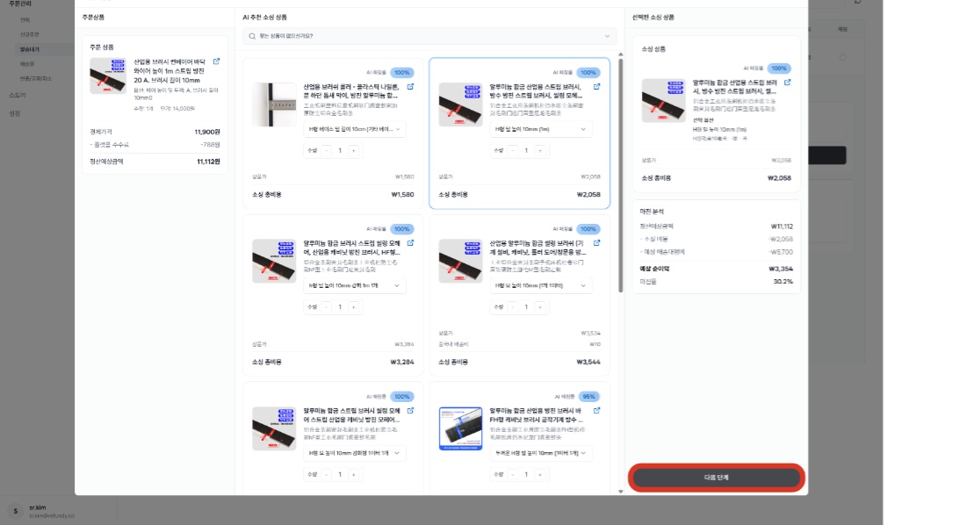Decrease quantity on ₩3,284 card
This screenshot has width=980, height=525.
[327, 307]
